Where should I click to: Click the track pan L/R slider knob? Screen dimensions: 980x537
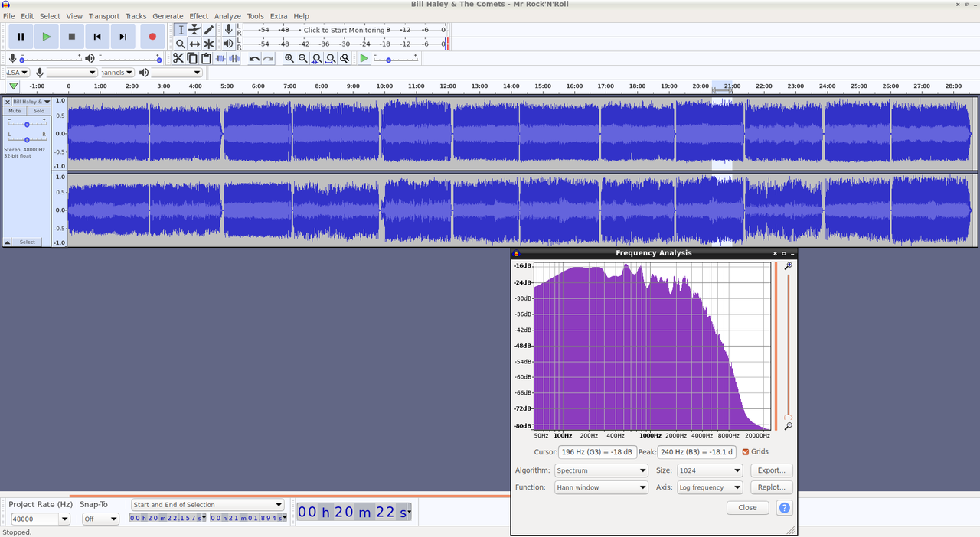click(27, 139)
